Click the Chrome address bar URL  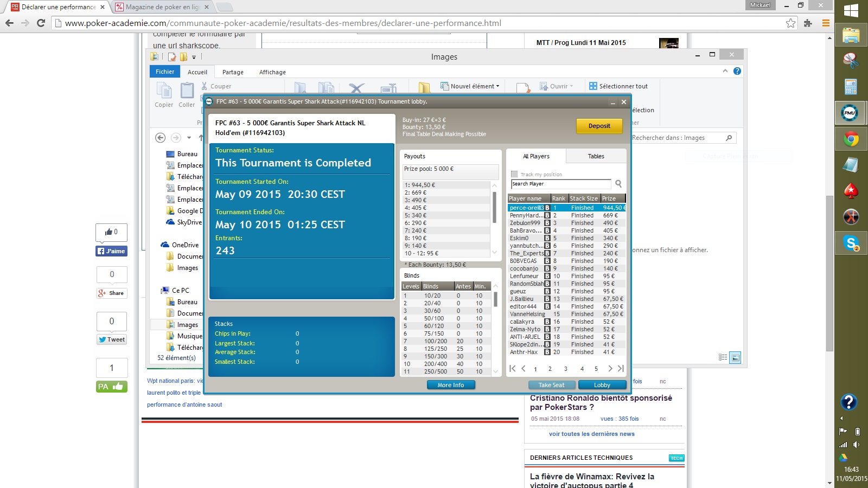coord(283,23)
